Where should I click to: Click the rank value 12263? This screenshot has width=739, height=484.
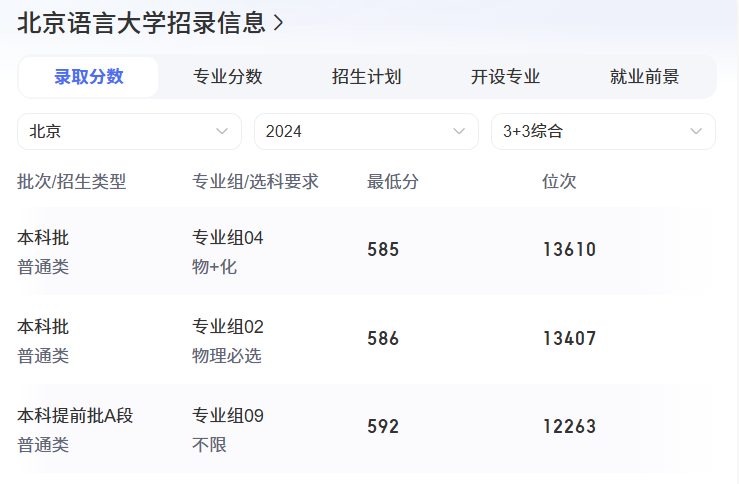569,427
